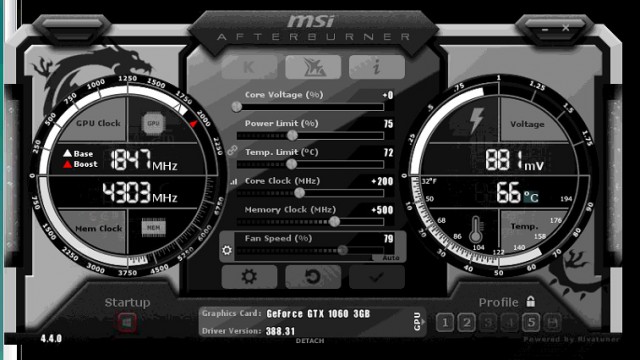Click the Core Clock +200 value
Viewport: 640px width, 360px height.
click(x=382, y=181)
